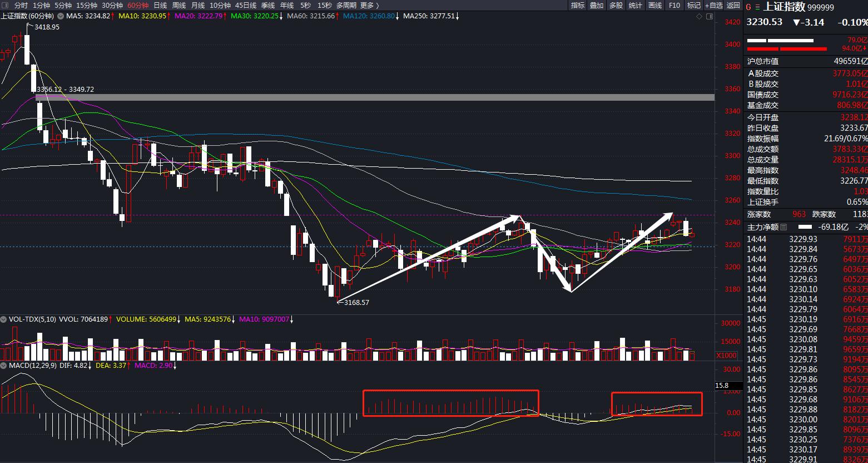Image resolution: width=868 pixels, height=463 pixels.
Task: Add to watchlist with +自选
Action: click(713, 6)
